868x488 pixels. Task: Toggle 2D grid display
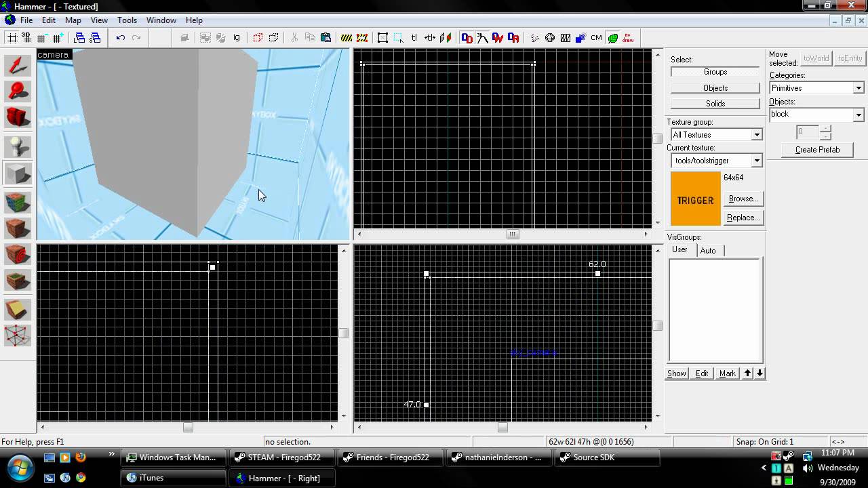point(12,38)
